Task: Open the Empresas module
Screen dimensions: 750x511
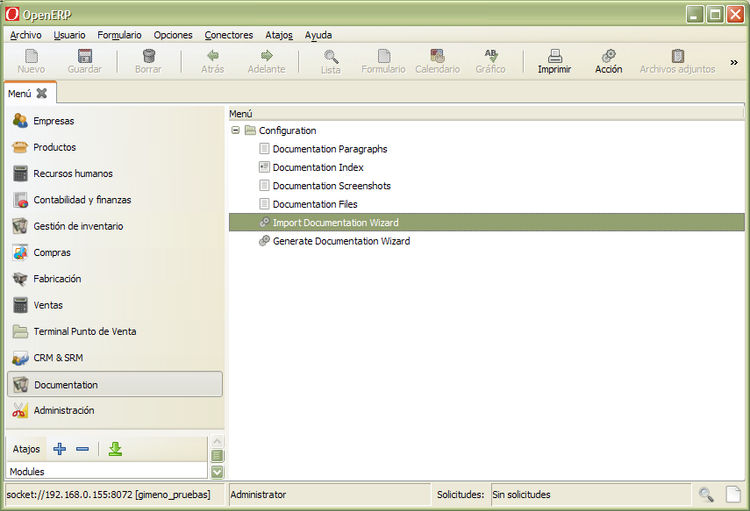Action: (x=115, y=121)
